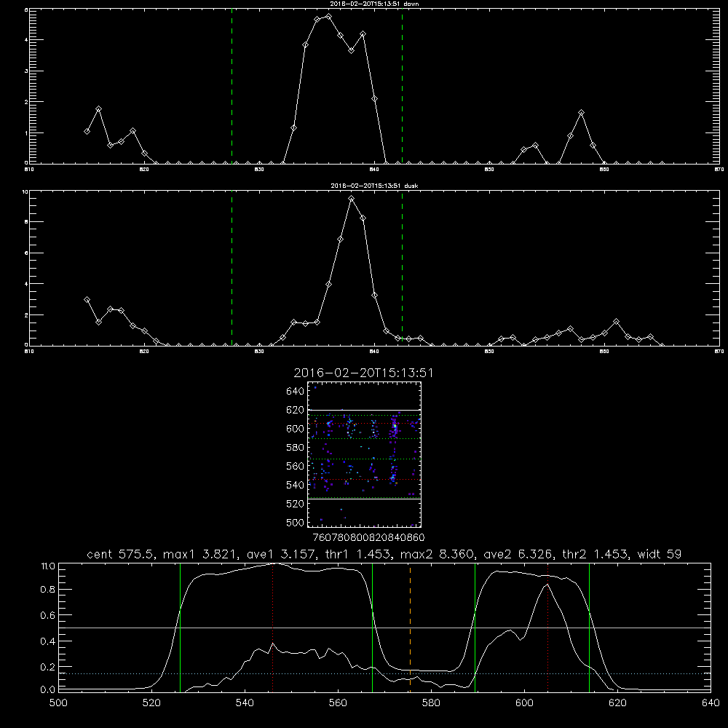Image resolution: width=728 pixels, height=728 pixels.
Task: Click the x-axis label 560 on the bottom plot
Action: coord(338,703)
